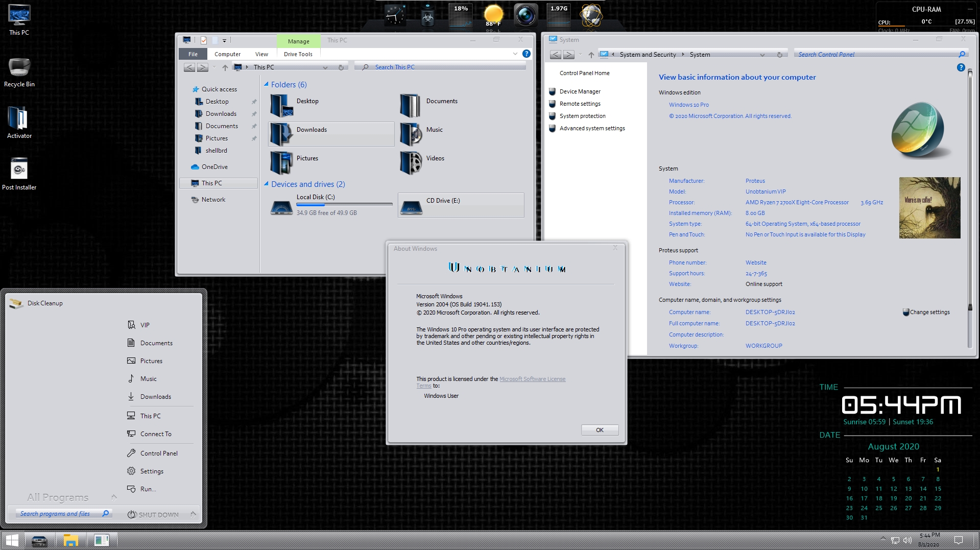Show hidden system tray icons

click(882, 539)
